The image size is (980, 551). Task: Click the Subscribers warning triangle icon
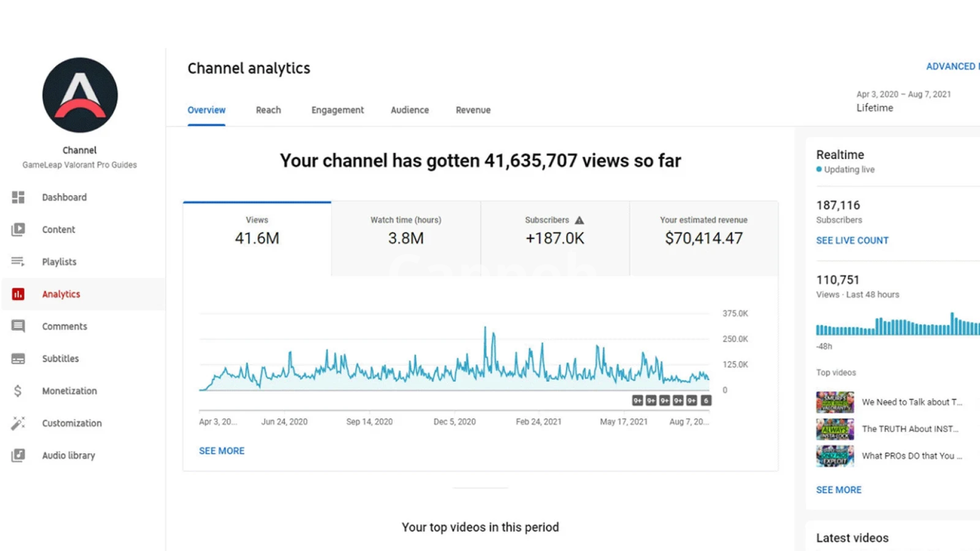[579, 220]
